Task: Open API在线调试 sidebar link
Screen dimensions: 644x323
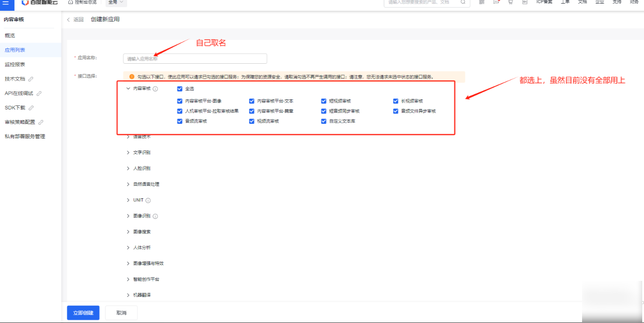Action: 19,93
